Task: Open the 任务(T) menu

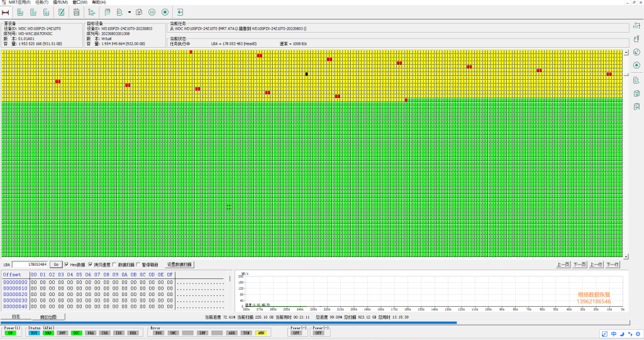Action: point(42,3)
